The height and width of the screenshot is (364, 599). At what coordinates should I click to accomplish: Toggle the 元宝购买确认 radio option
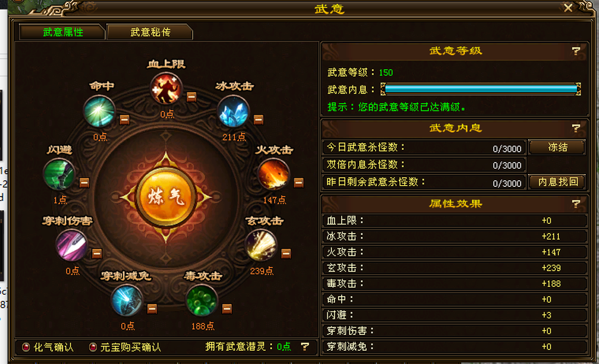click(x=92, y=347)
